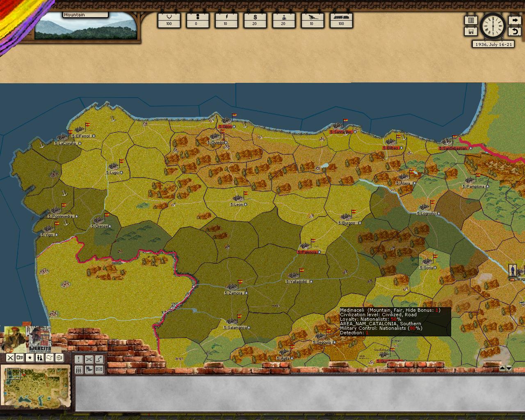Click the 1936, July 16-21 date label
525x420 pixels.
tap(493, 44)
